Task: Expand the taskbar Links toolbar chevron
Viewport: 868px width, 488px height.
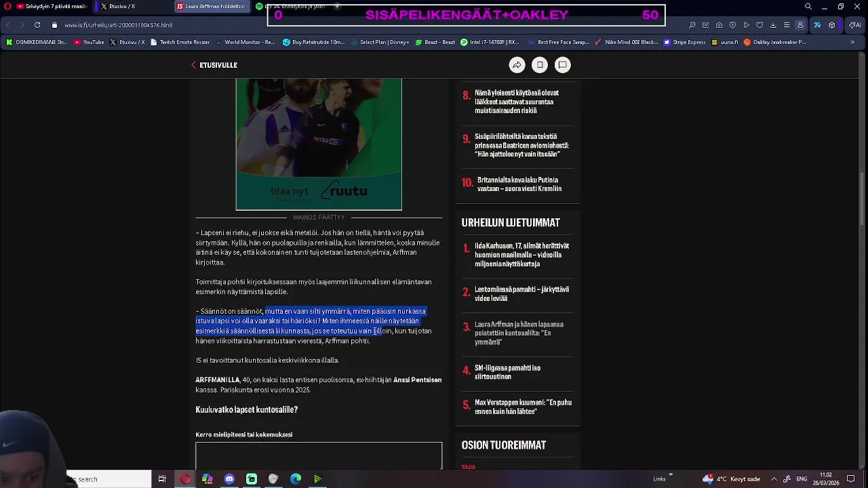Action: [x=671, y=475]
